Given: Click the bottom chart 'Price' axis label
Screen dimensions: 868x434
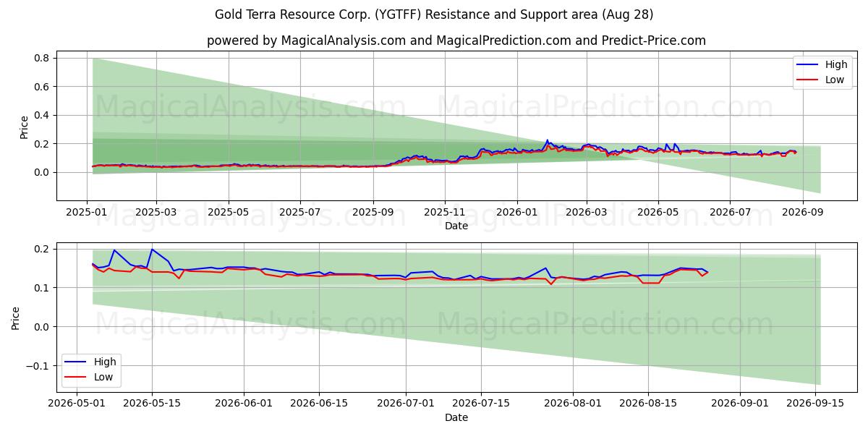Looking at the screenshot, I should coord(17,317).
